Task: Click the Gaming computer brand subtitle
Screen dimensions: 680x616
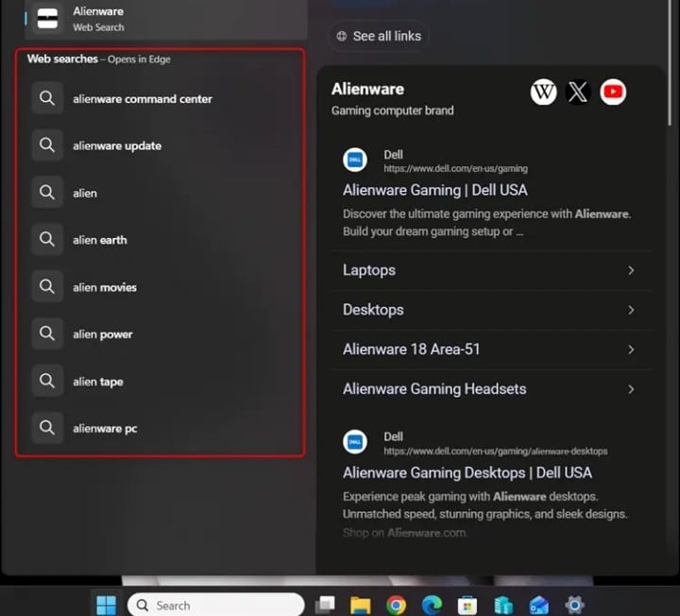Action: pos(393,111)
